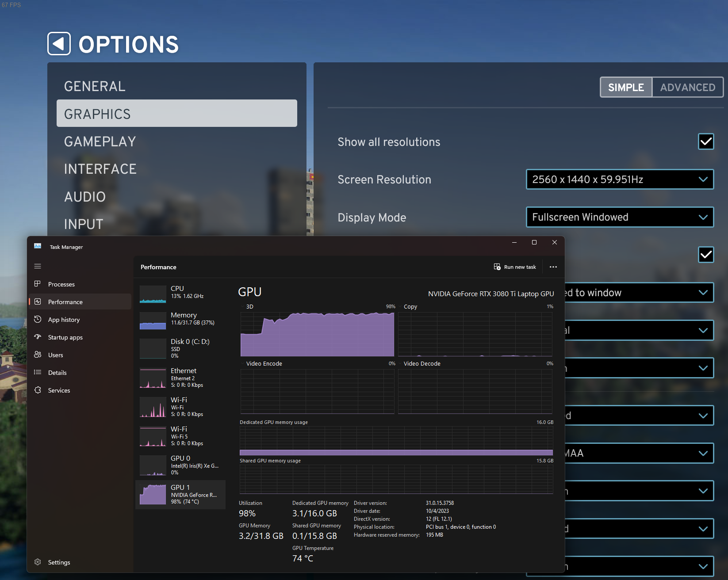The image size is (728, 580).
Task: Click the More options ellipsis in Task Manager
Action: [x=553, y=267]
